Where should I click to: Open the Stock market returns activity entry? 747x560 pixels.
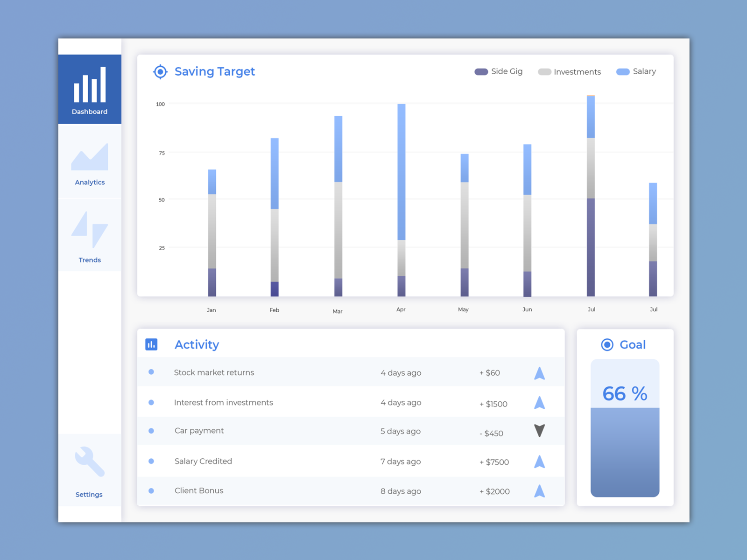coord(214,372)
